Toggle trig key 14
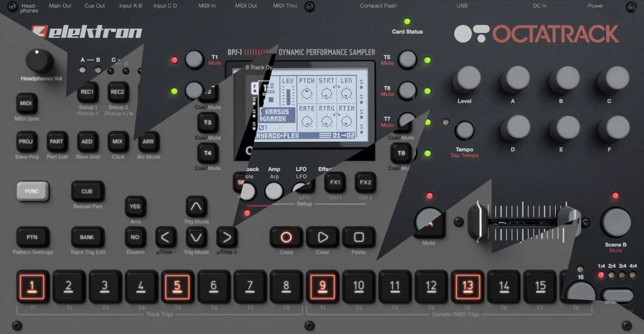This screenshot has height=334, width=644. [504, 287]
